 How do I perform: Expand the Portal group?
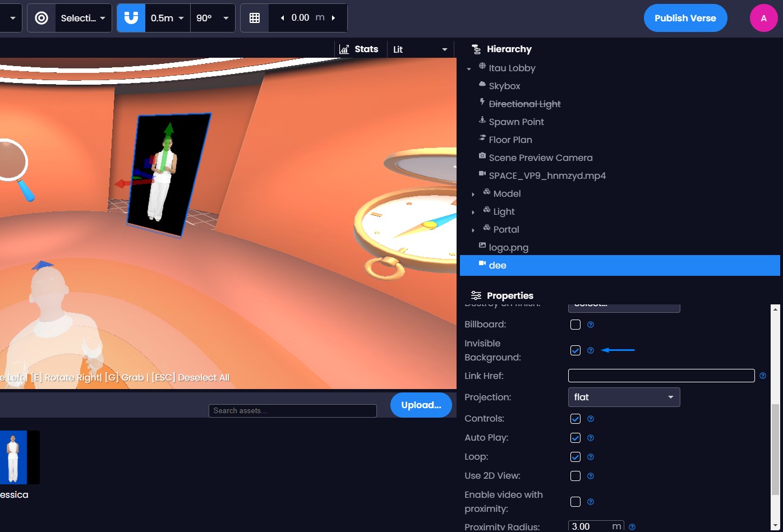pyautogui.click(x=473, y=230)
